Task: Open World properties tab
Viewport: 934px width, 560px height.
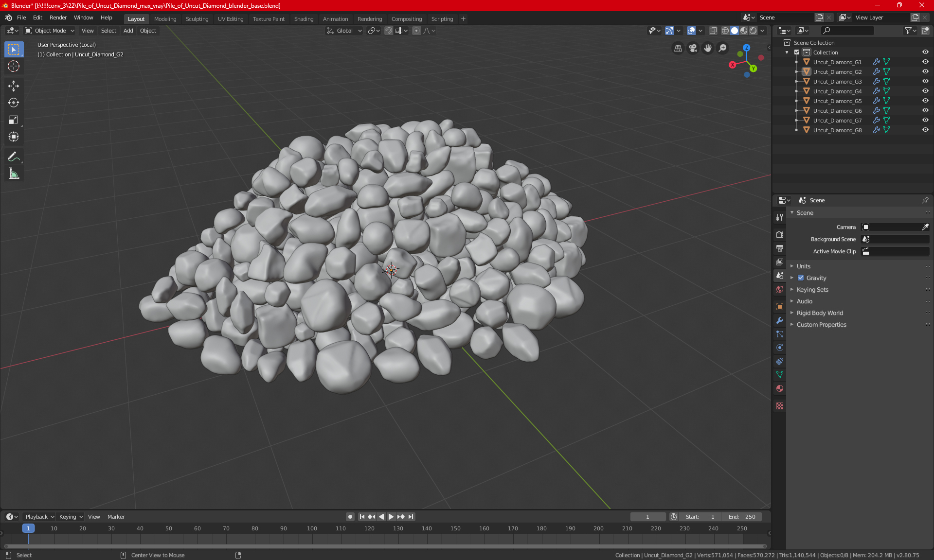Action: point(780,289)
